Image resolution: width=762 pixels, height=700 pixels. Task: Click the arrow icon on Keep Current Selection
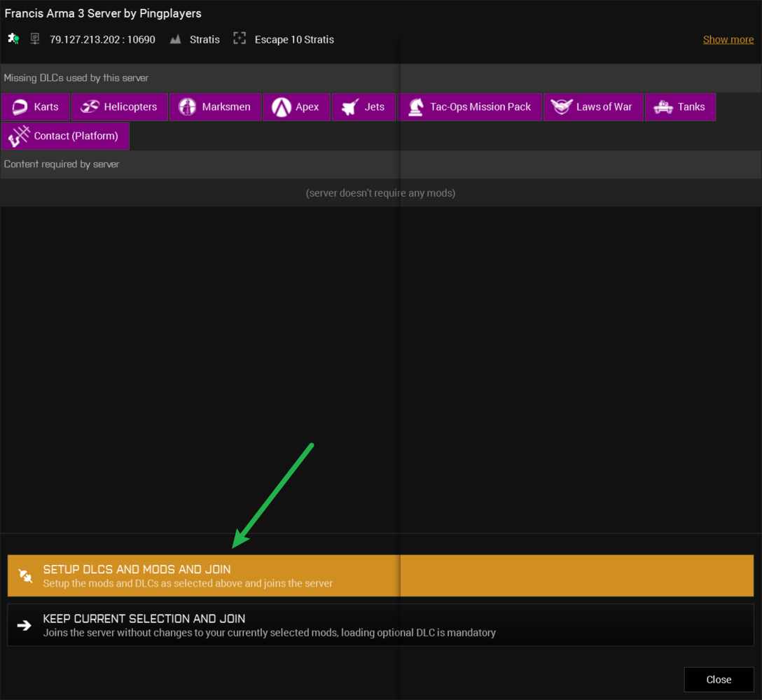tap(25, 625)
